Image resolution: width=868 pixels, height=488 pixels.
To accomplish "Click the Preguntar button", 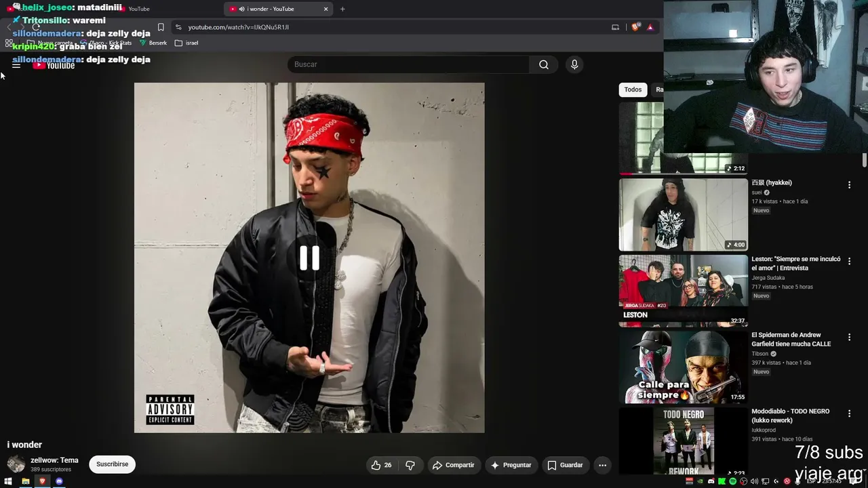I will point(511,465).
